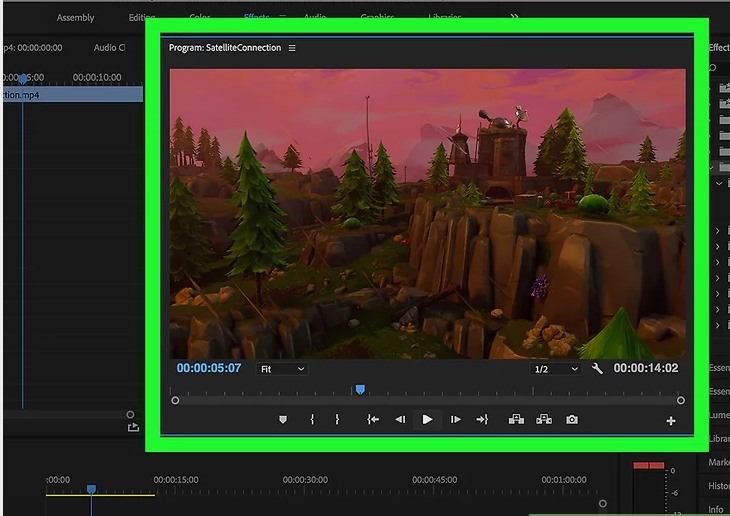
Task: Open the Program panel hamburger menu
Action: [292, 48]
